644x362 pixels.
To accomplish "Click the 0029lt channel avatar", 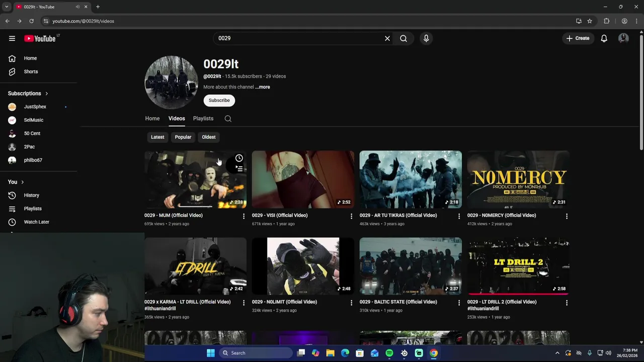I will pyautogui.click(x=171, y=82).
